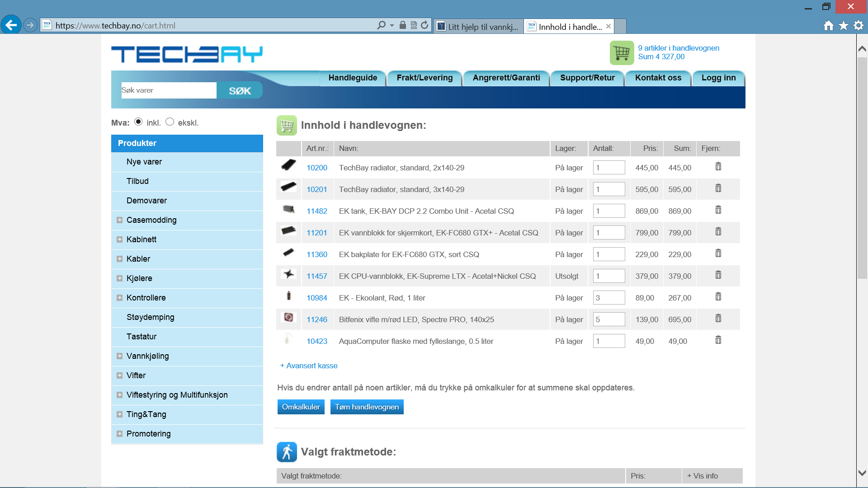Open Logg inn tab
The height and width of the screenshot is (488, 868).
[718, 78]
